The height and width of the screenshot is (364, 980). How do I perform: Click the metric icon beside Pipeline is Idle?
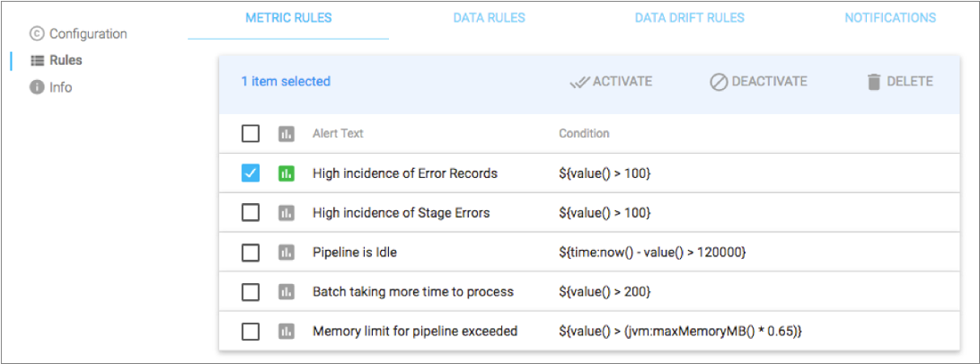(x=287, y=253)
